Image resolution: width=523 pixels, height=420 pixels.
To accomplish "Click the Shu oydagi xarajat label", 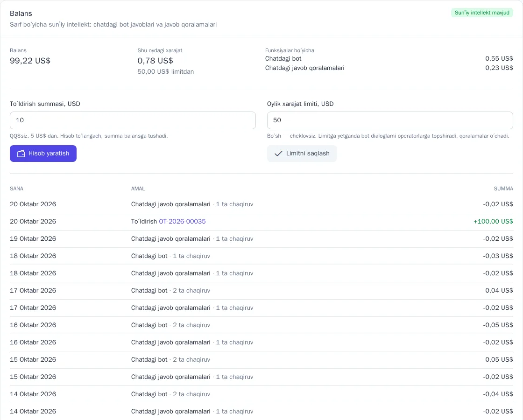I will point(160,50).
